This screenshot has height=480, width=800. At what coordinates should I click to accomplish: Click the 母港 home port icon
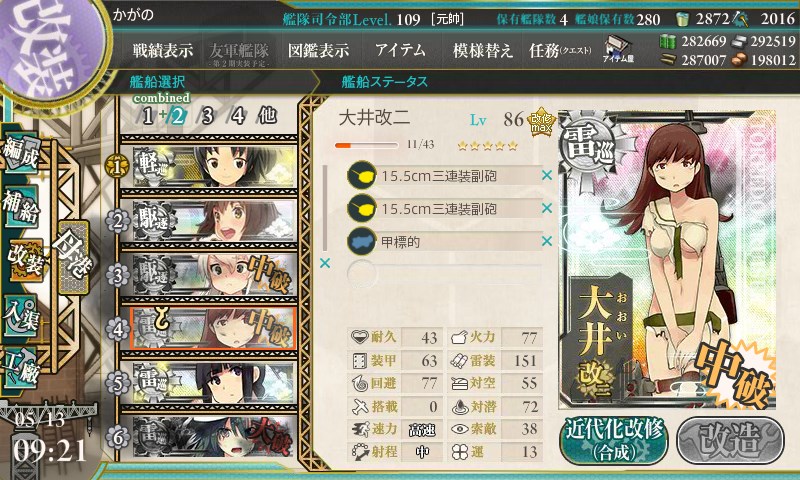click(73, 256)
